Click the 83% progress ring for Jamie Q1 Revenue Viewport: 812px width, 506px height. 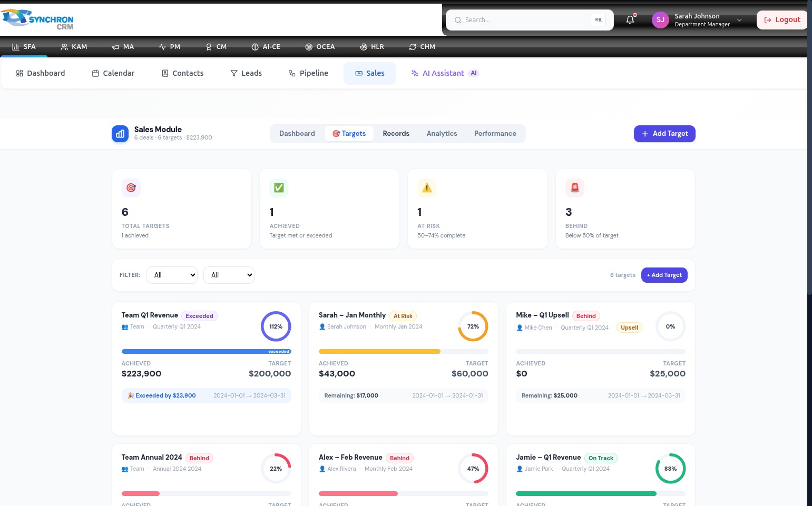(670, 469)
